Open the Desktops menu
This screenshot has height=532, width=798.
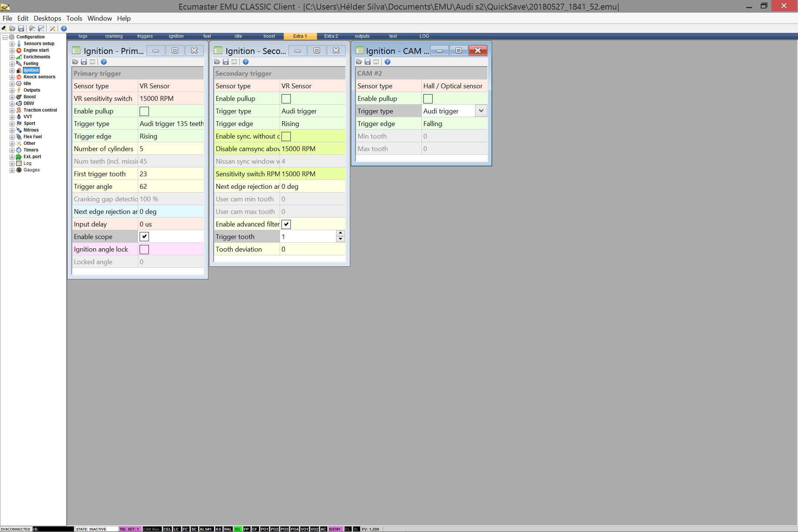[47, 18]
